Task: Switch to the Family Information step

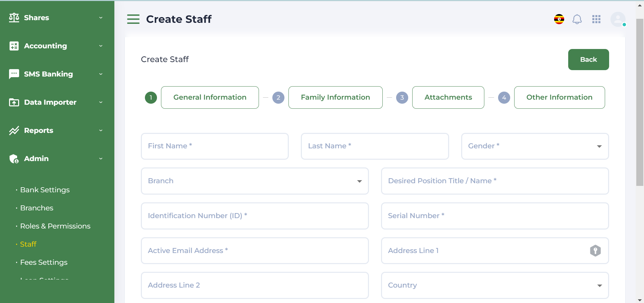Action: [335, 97]
